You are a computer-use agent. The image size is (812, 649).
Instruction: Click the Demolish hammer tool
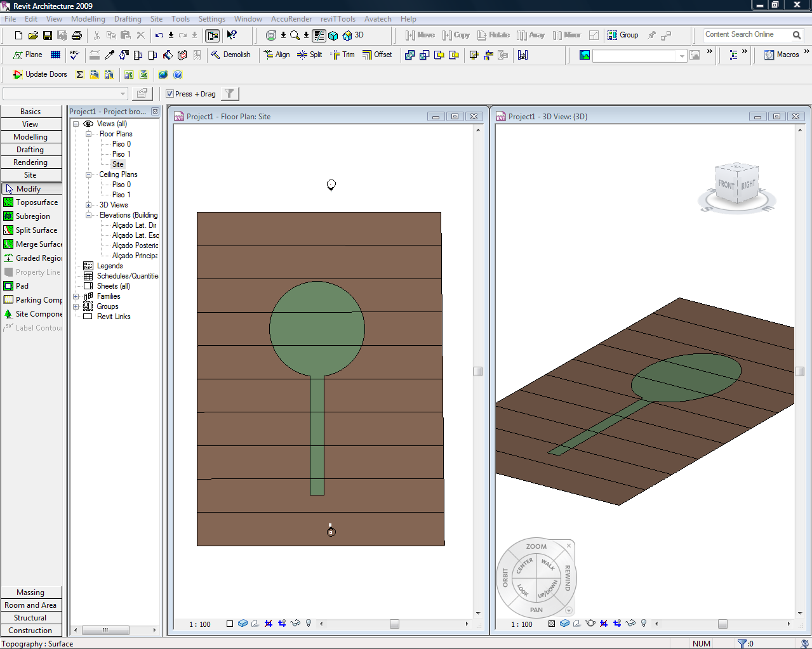[230, 55]
